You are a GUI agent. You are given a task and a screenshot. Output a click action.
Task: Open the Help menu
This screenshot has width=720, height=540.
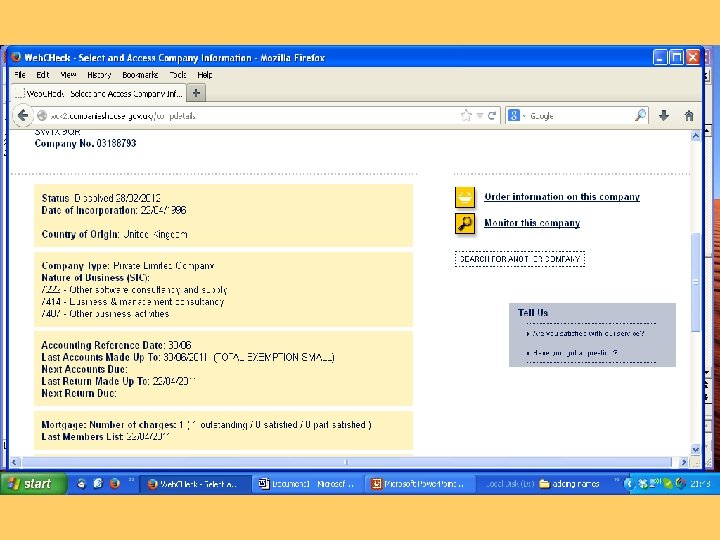[205, 74]
